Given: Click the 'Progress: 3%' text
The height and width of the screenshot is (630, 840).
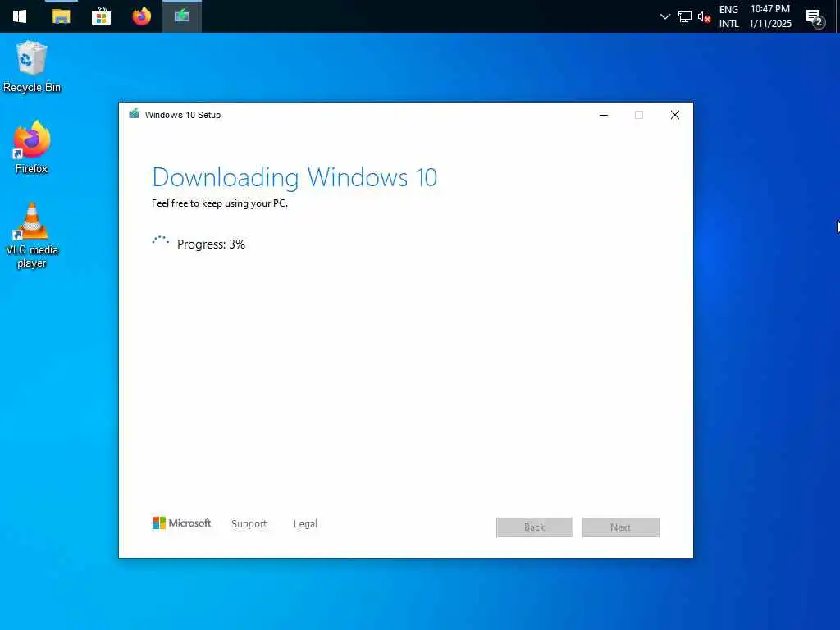Looking at the screenshot, I should 211,244.
